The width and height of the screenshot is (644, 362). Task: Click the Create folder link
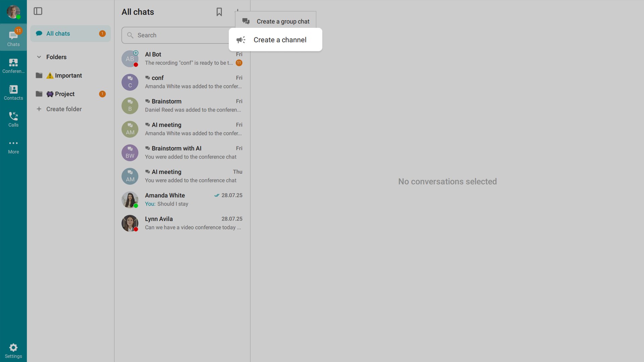click(64, 109)
